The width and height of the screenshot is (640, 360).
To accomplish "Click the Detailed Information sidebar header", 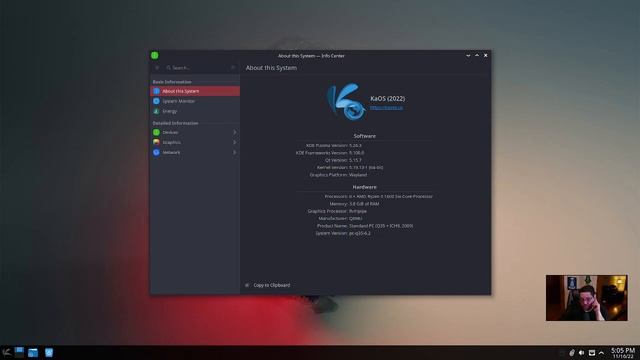I will [176, 123].
